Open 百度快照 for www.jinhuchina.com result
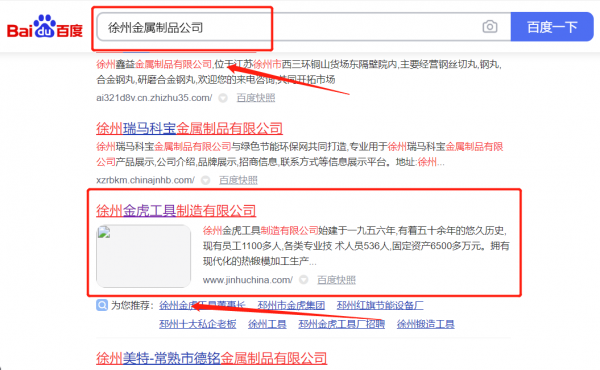The image size is (600, 370). [x=336, y=280]
